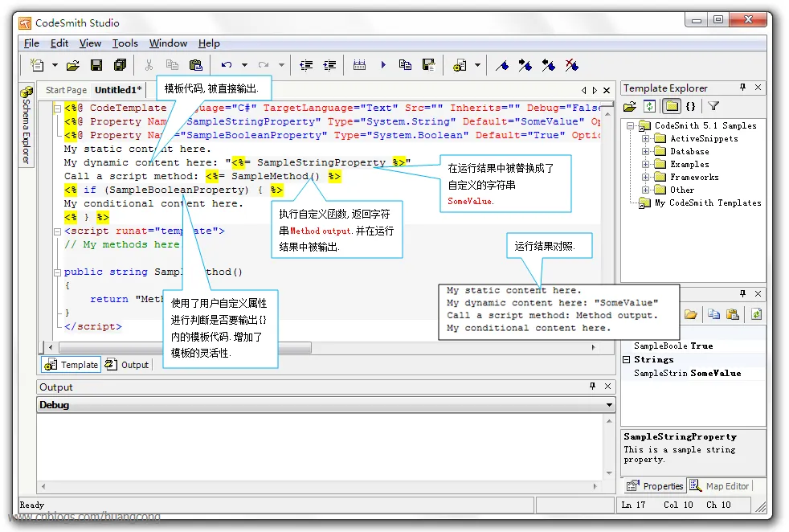789x532 pixels.
Task: Collapse the CodeSmith 5.1 Samples node
Action: [629, 126]
